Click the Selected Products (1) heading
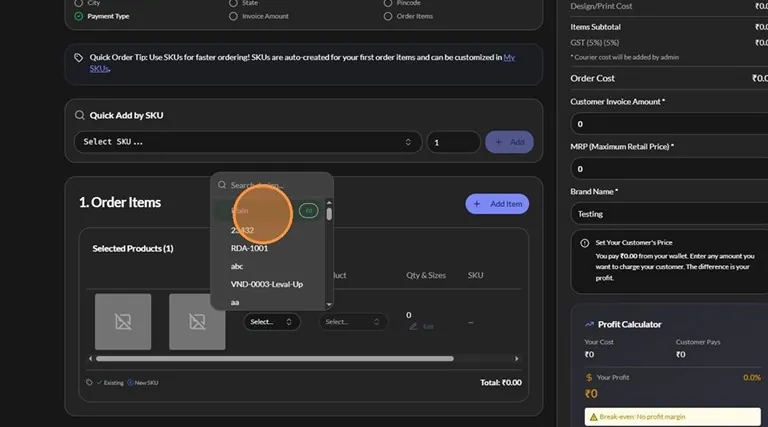 (133, 249)
